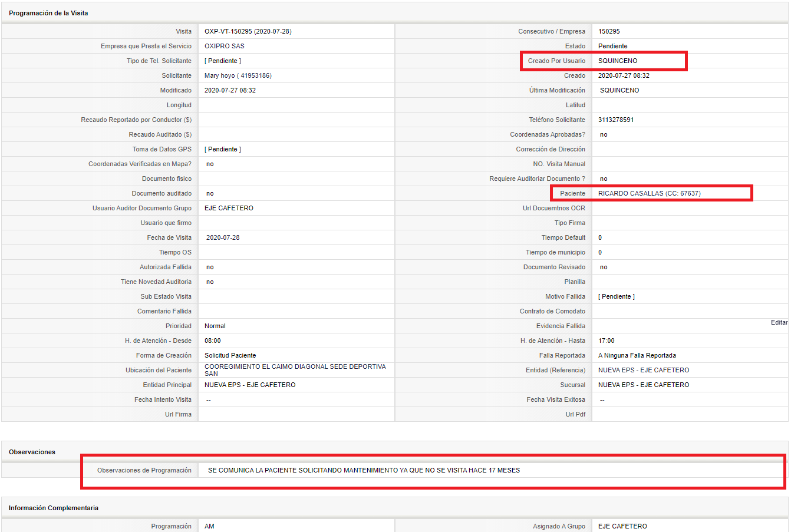Click the Entidad (Referencia) value NUEVA EPS - EJE CAFETERO
The width and height of the screenshot is (791, 532).
point(644,370)
